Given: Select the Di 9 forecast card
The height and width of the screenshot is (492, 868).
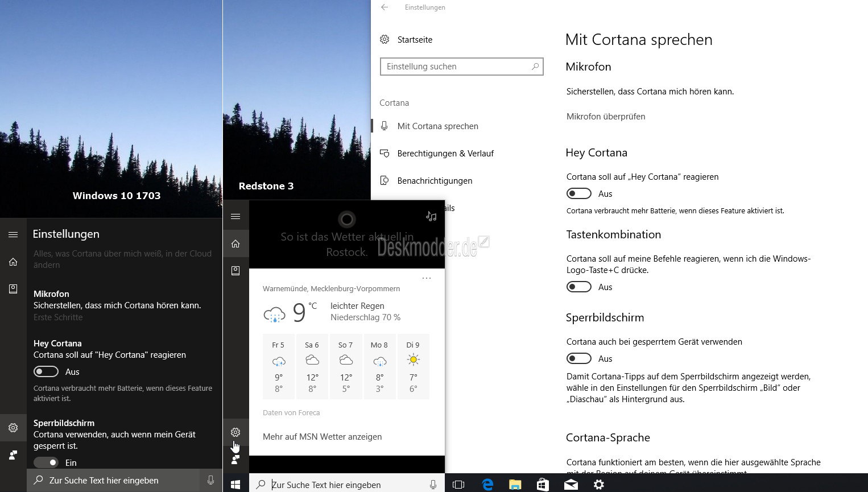Looking at the screenshot, I should [414, 367].
